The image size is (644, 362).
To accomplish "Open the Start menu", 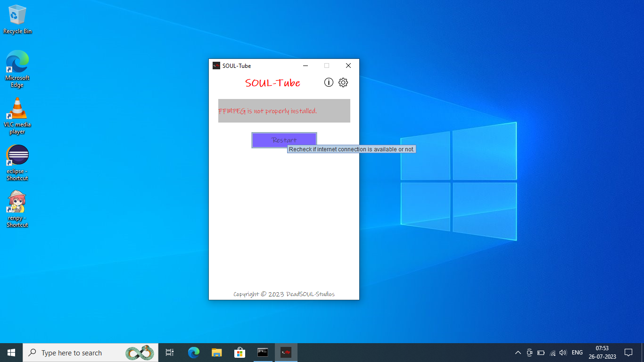I will click(11, 352).
